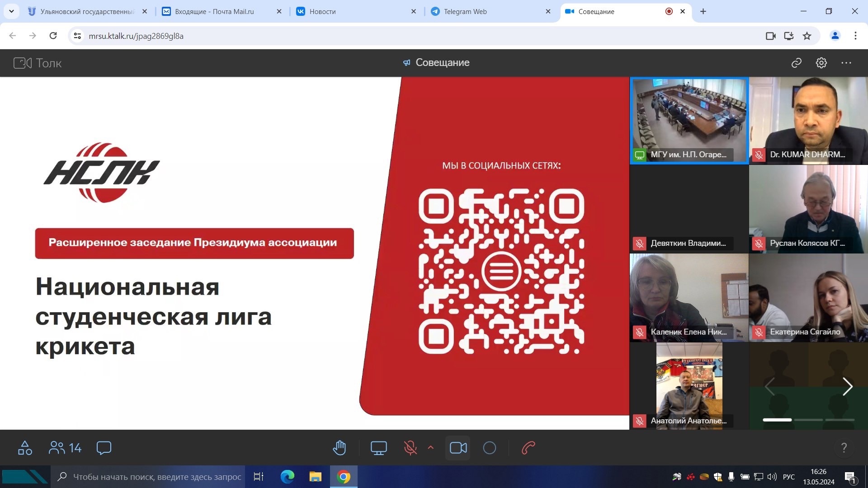
Task: Click the Windows taskbar search box
Action: coord(148,477)
